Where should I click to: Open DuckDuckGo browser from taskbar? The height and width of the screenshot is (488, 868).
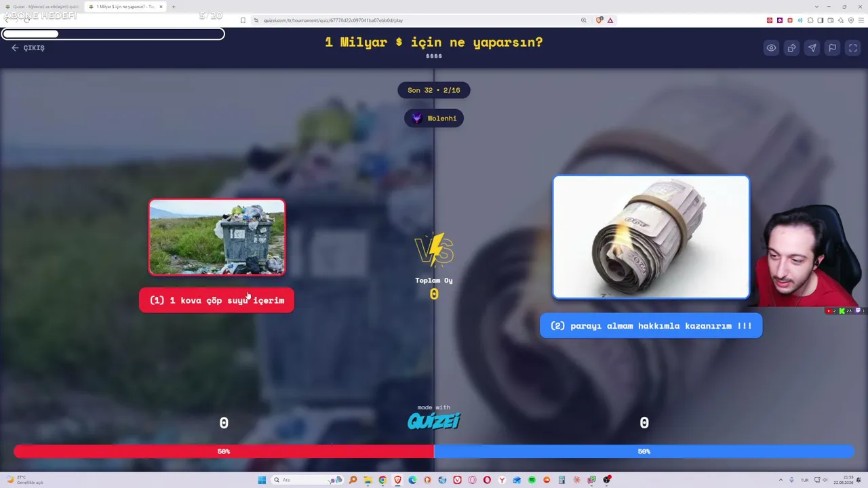tap(427, 480)
